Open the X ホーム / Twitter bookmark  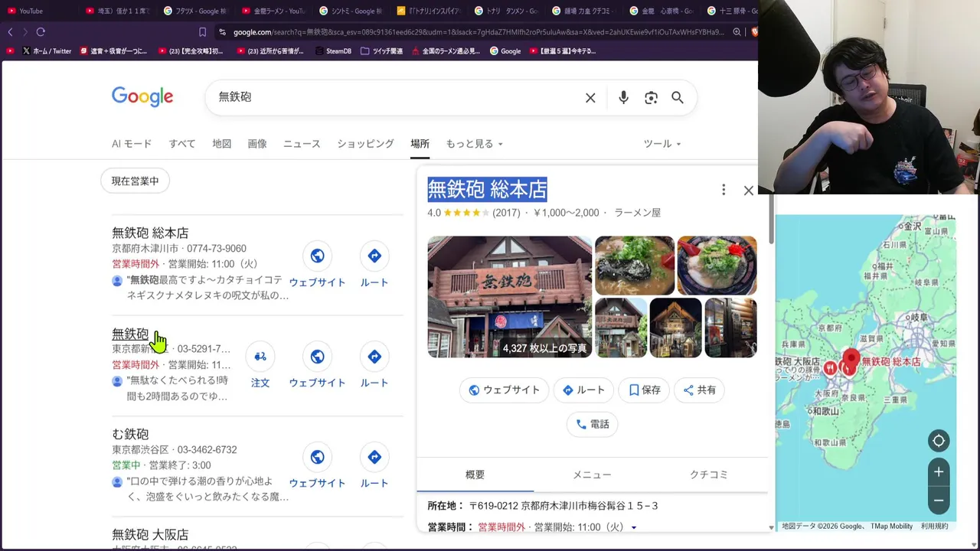tap(47, 51)
